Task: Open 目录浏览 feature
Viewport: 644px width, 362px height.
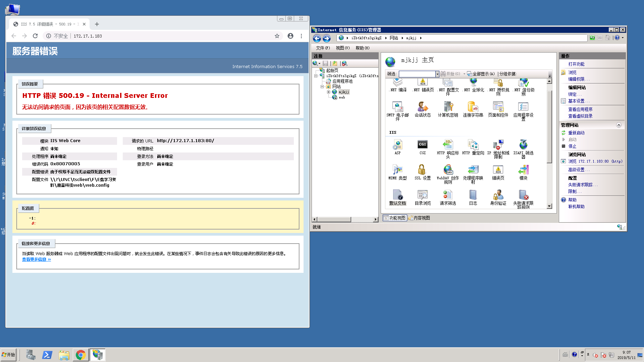Action: click(x=423, y=197)
